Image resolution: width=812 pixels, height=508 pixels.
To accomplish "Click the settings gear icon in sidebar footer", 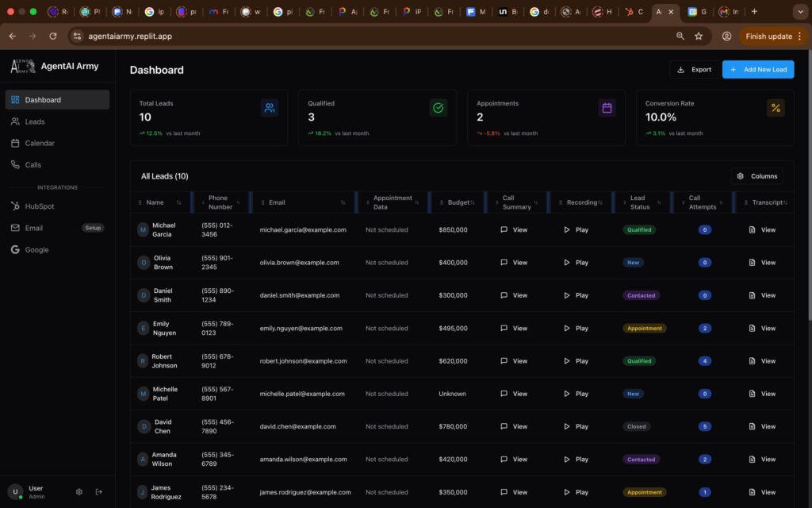I will (79, 492).
